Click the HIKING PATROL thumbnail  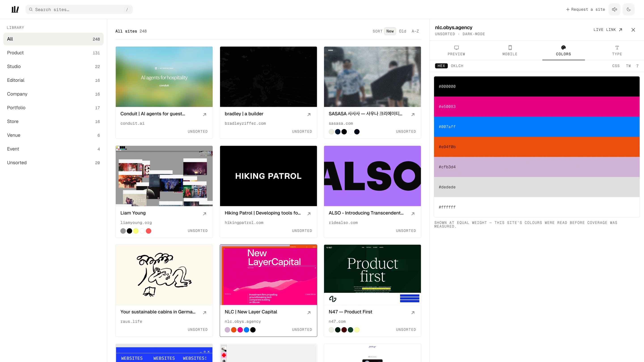tap(268, 176)
